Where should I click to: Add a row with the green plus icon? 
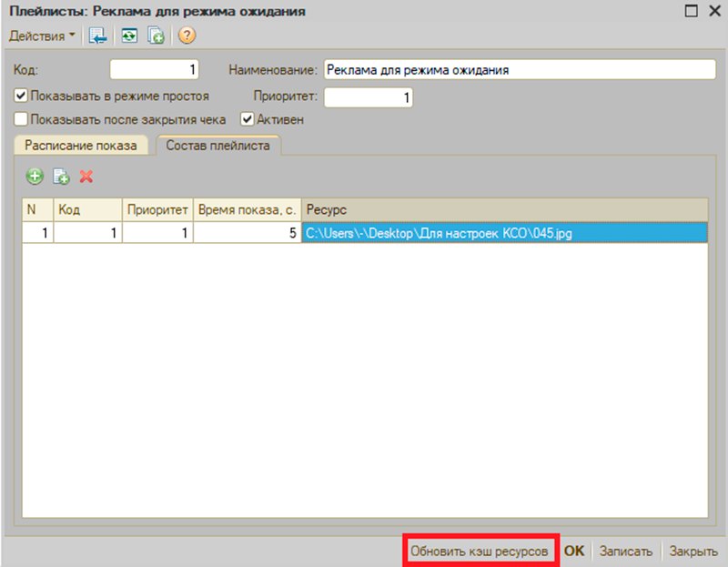click(35, 177)
